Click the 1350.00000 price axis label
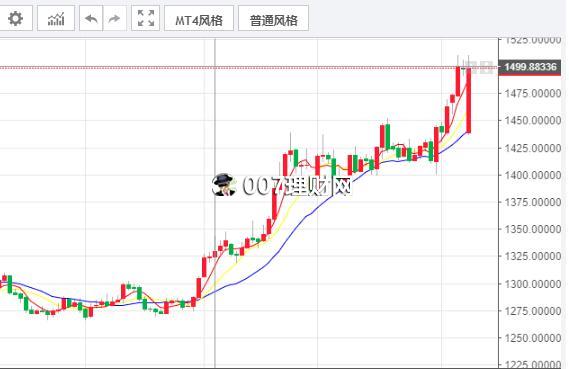Screen dimensions: 569x369 point(533,229)
